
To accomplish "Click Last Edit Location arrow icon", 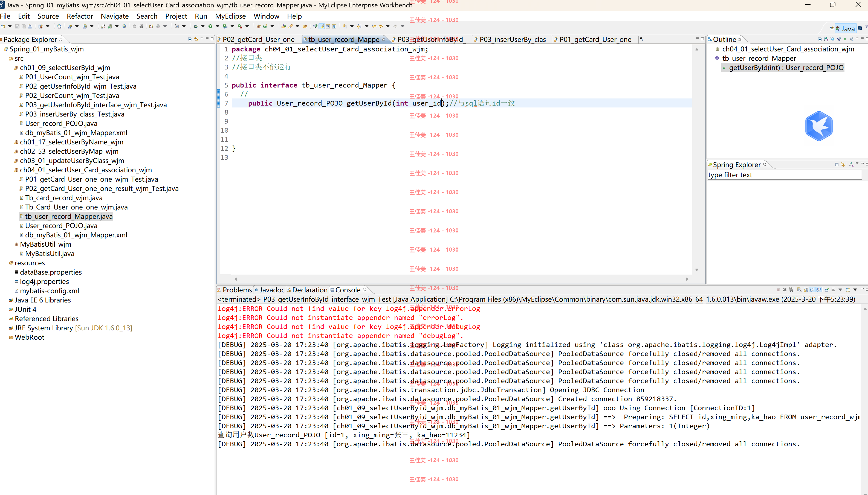I will click(x=374, y=27).
